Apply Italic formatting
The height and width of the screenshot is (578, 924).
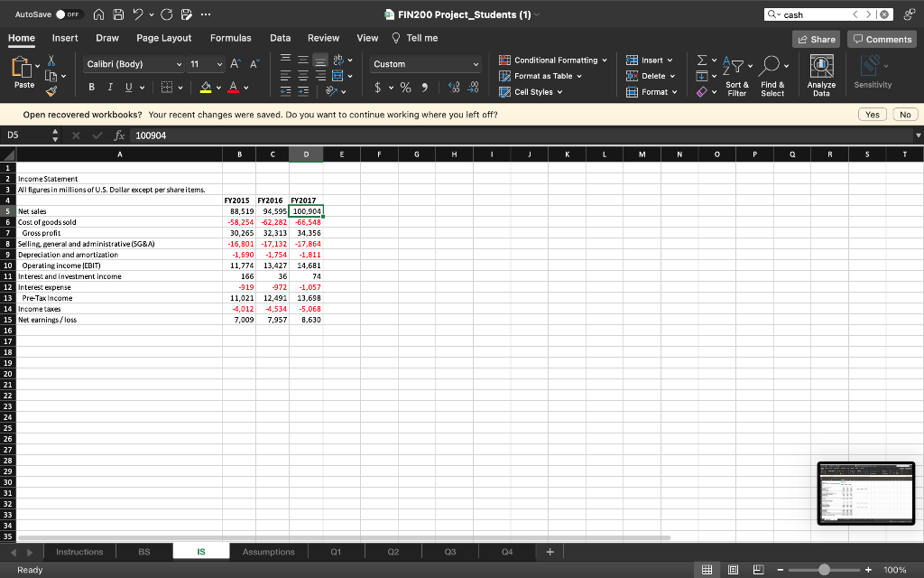pos(110,87)
